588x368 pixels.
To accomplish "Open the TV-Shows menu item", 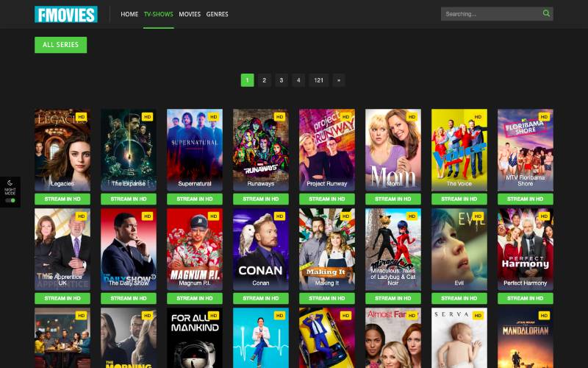I will pyautogui.click(x=158, y=14).
